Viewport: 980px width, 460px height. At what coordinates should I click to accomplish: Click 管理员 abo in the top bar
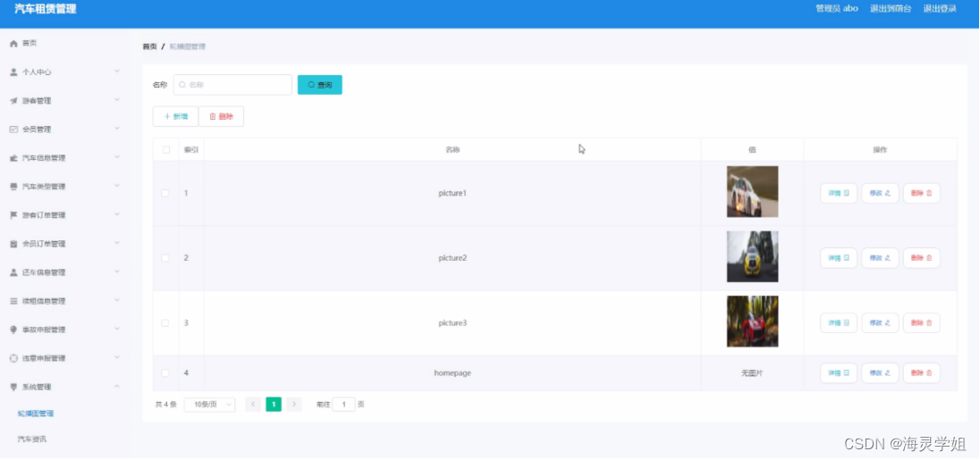click(x=837, y=9)
